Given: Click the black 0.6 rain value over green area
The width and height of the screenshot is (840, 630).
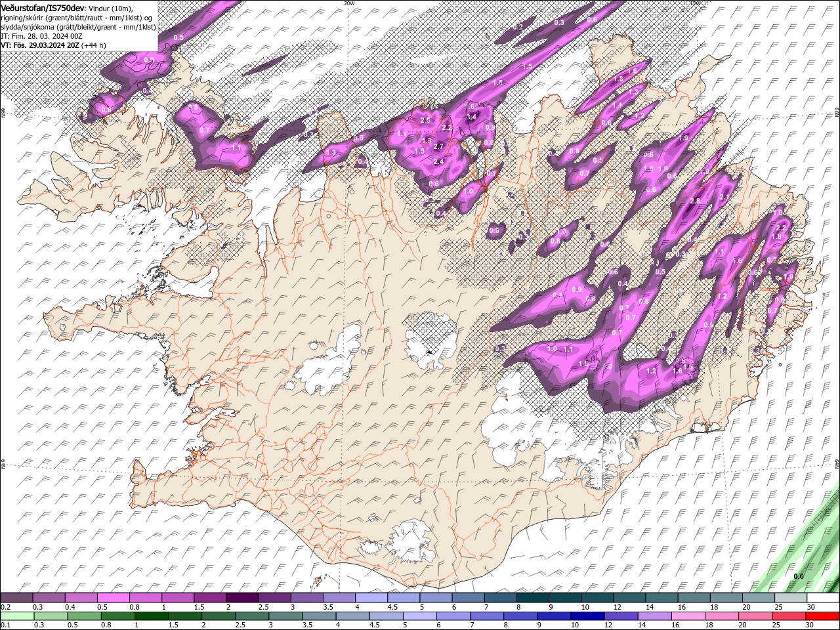Looking at the screenshot, I should (x=799, y=576).
